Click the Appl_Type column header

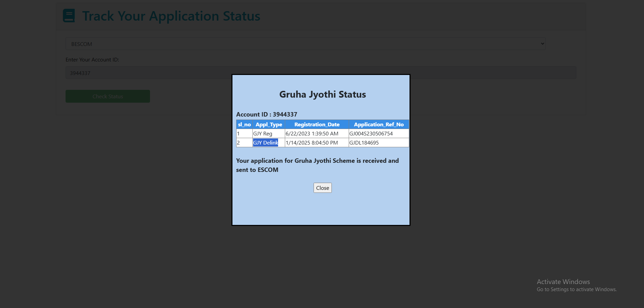pos(269,124)
